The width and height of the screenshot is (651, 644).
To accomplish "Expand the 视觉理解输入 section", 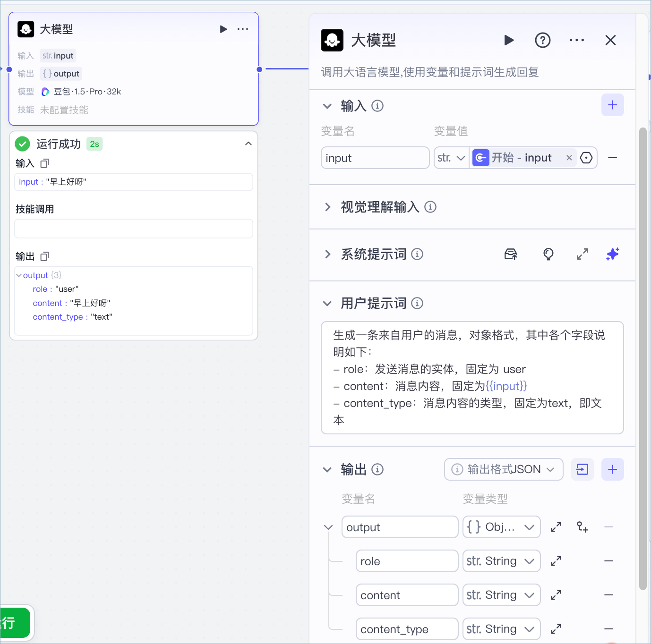I will click(327, 207).
